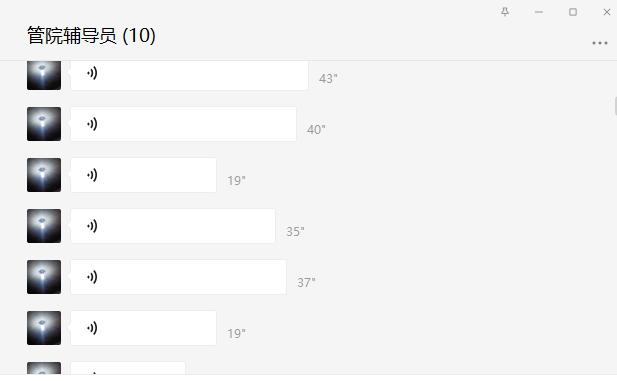Play the last 19-second voice message
This screenshot has height=381, width=617.
point(144,328)
